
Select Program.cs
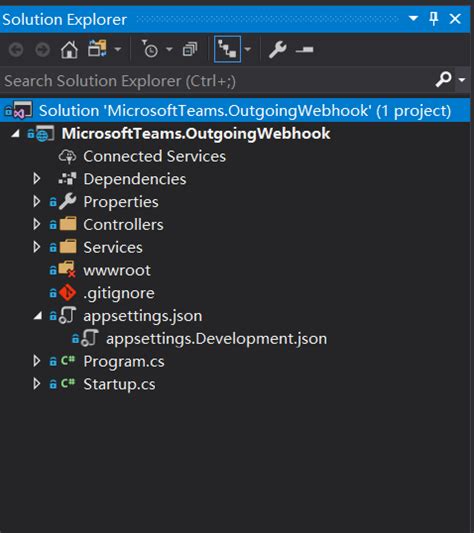coord(124,361)
